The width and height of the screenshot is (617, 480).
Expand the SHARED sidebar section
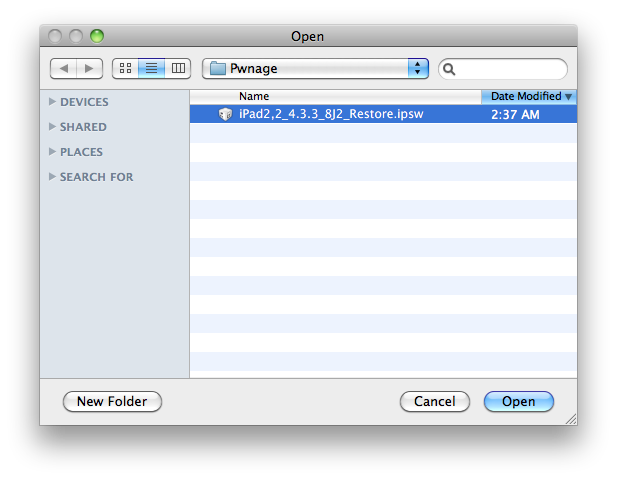[52, 126]
